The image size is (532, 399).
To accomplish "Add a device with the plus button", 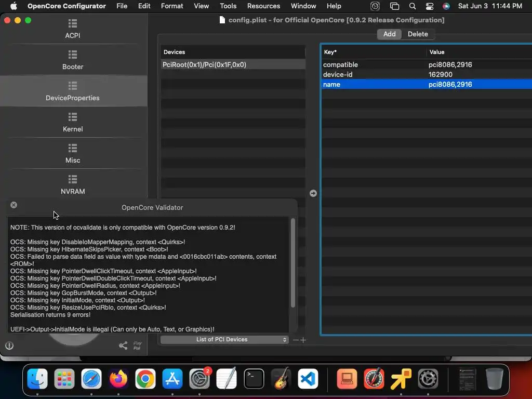I will [x=303, y=340].
